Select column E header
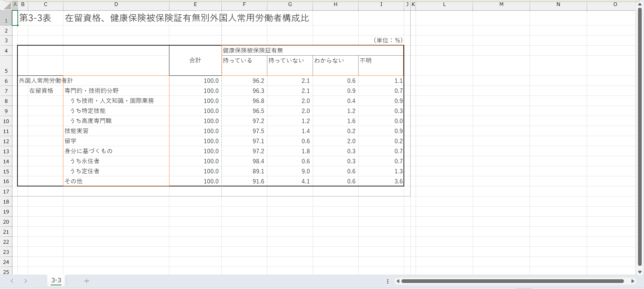Viewport: 644px width, 289px height. 195,4
